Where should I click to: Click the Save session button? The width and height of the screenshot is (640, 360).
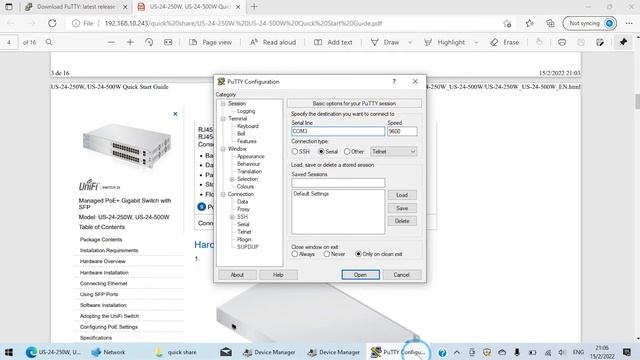(402, 208)
